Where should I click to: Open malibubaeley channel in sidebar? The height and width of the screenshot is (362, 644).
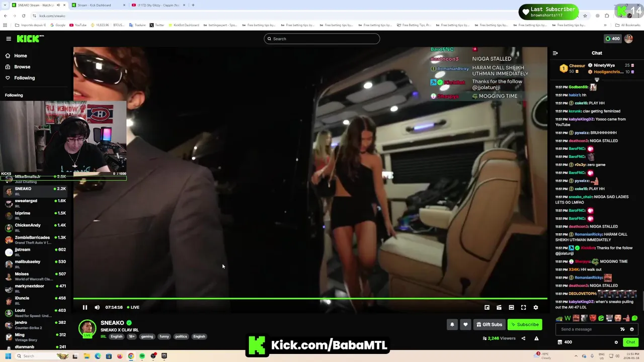(x=35, y=264)
